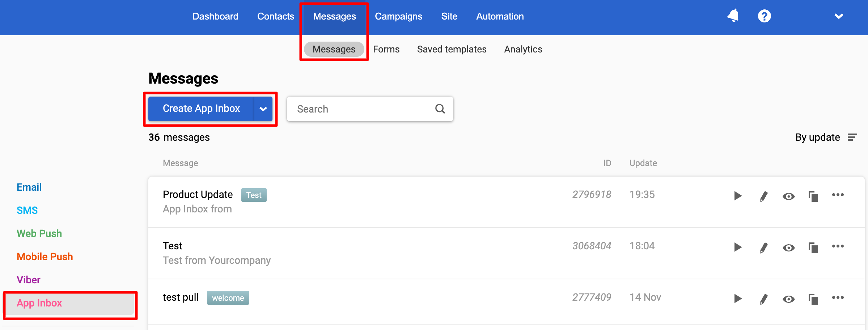The height and width of the screenshot is (330, 868).
Task: Switch to the Saved templates tab
Action: (452, 49)
